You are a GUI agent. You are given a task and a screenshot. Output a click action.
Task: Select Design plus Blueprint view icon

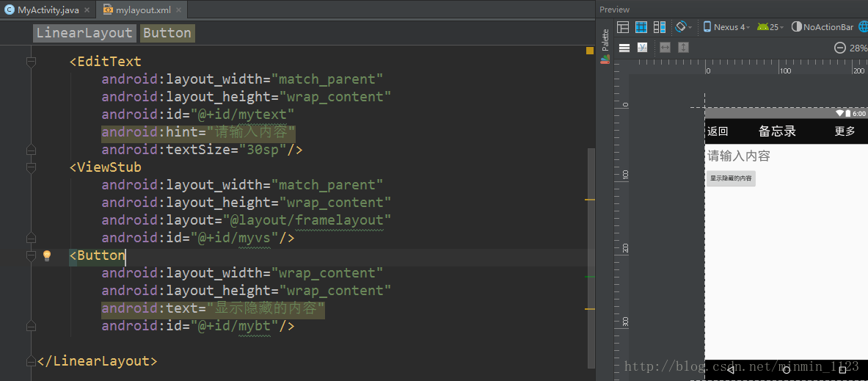tap(660, 26)
